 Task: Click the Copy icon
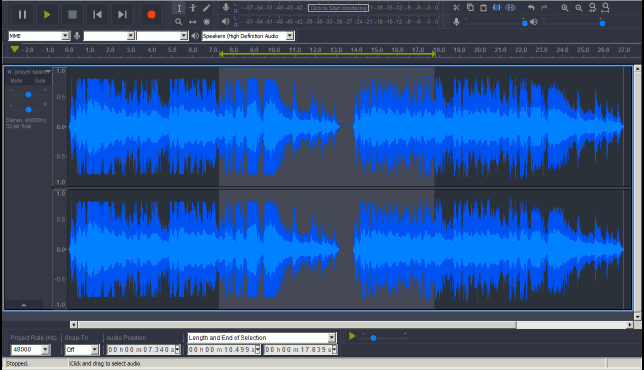pos(470,8)
